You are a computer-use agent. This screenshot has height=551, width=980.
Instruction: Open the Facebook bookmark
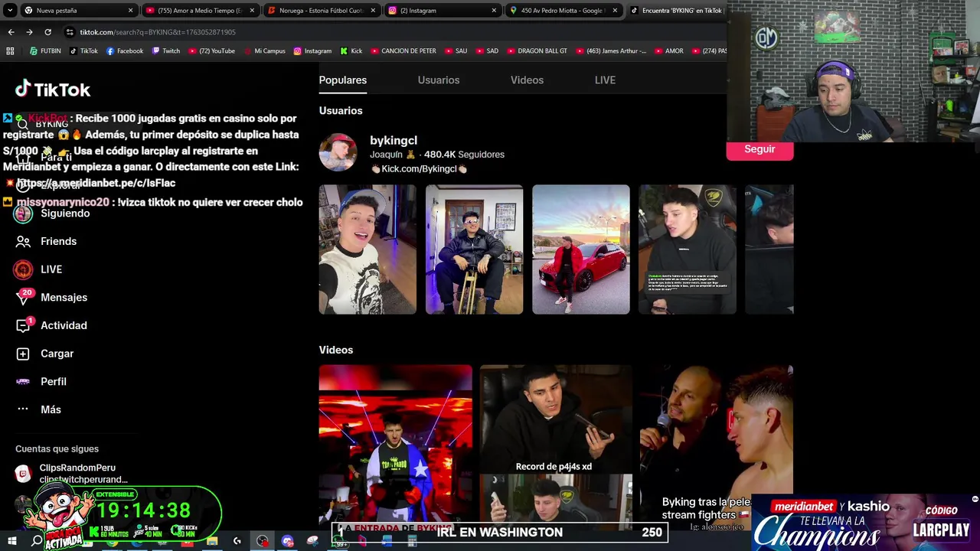(x=125, y=51)
